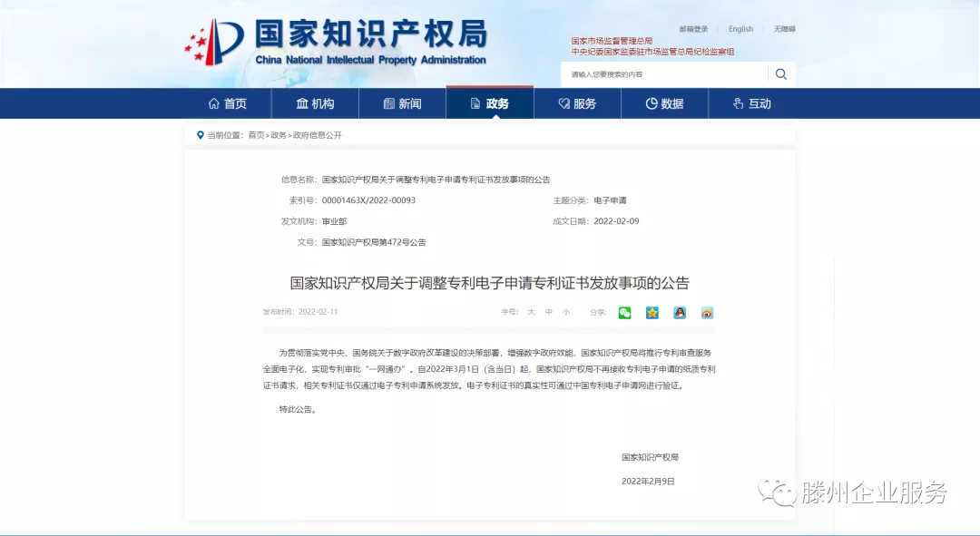
Task: Click 政务 in the breadcrumb trail
Action: coord(279,135)
